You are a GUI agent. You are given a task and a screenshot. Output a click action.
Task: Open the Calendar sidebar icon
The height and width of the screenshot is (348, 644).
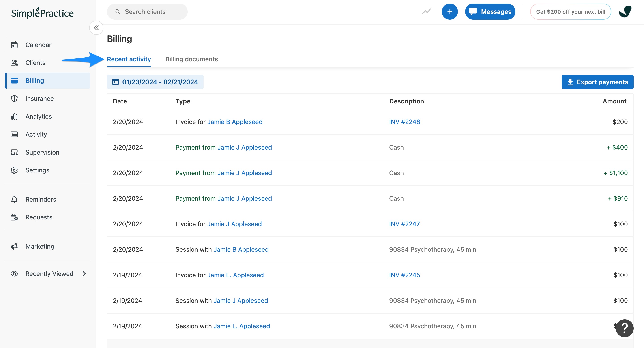[14, 45]
